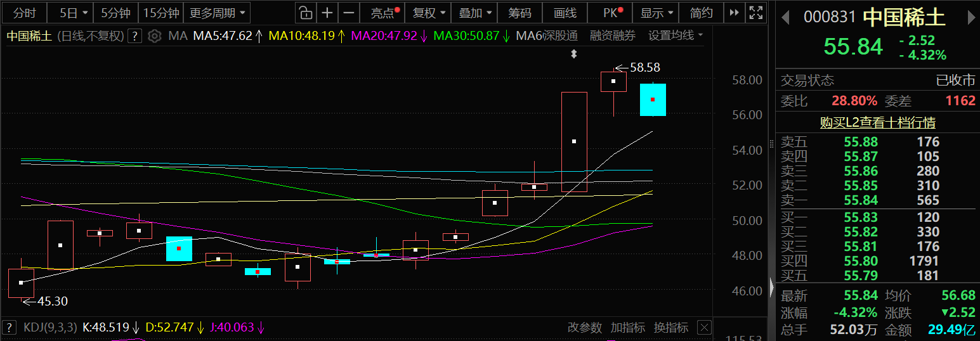
Task: Click stock code 000831
Action: 830,17
